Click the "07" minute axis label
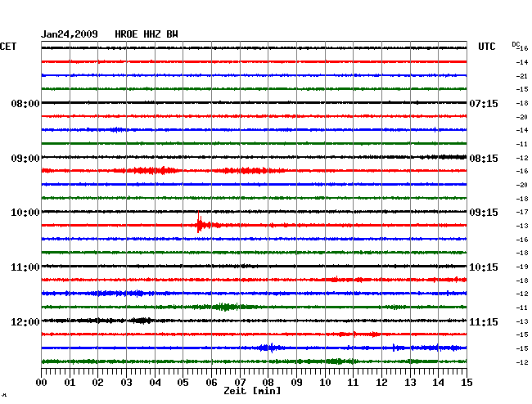This screenshot has width=532, height=404. [240, 383]
